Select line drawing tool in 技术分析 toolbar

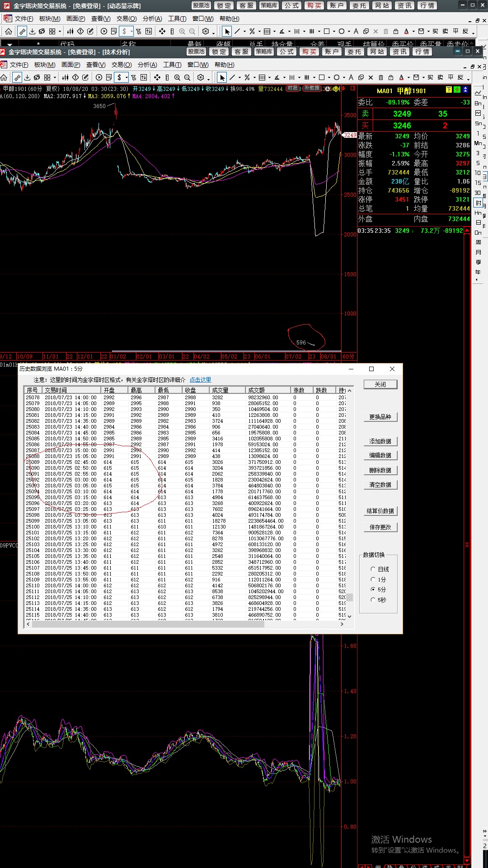click(x=232, y=77)
